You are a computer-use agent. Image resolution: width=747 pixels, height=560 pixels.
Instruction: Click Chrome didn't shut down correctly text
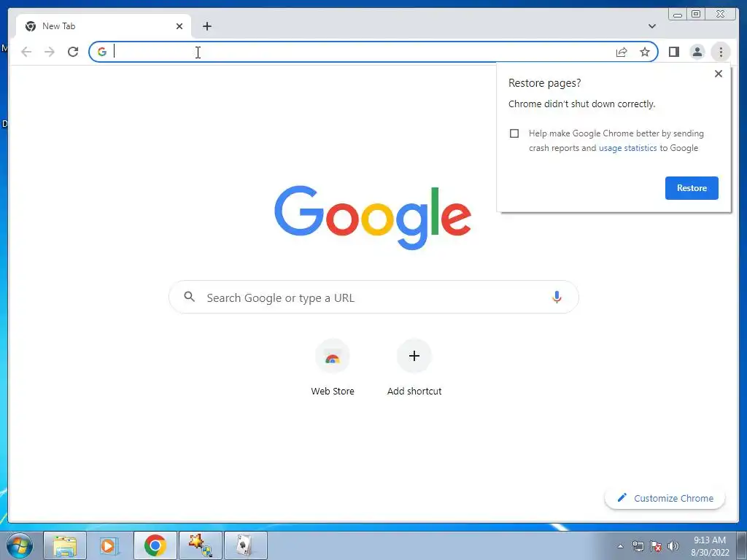coord(581,104)
